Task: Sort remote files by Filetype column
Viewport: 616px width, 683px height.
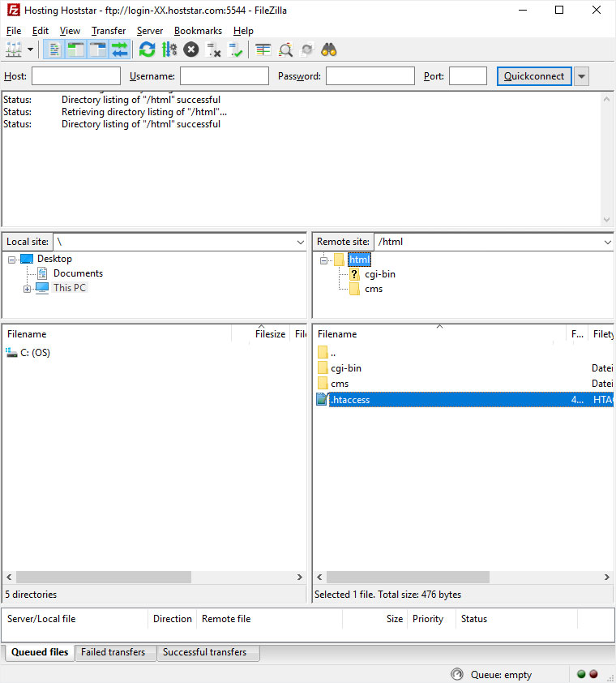Action: click(603, 334)
